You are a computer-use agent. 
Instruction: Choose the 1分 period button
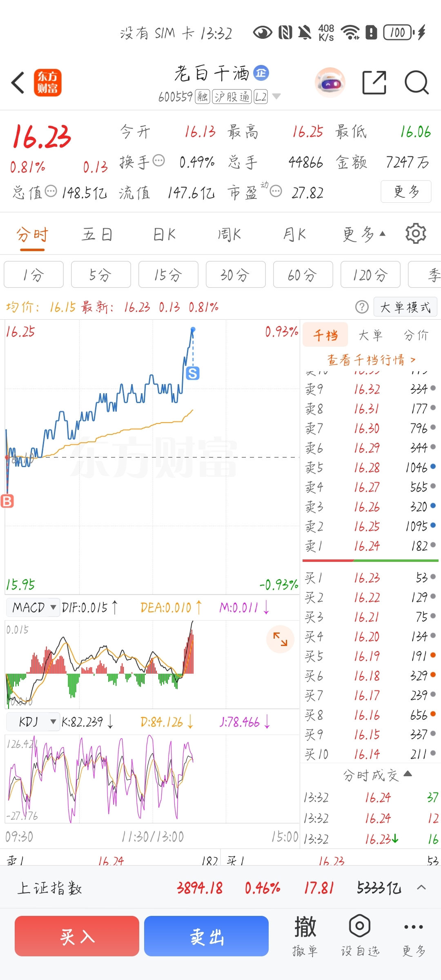[x=33, y=275]
